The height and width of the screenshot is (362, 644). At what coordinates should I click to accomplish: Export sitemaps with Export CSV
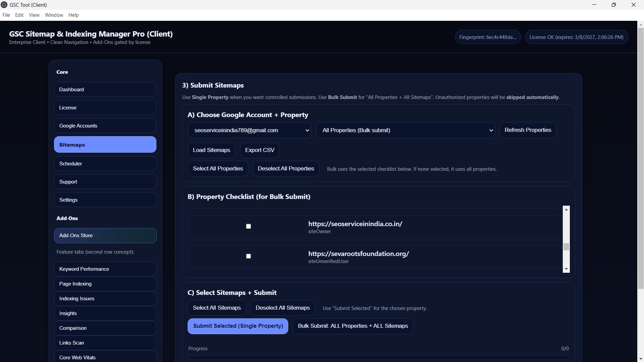coord(259,150)
